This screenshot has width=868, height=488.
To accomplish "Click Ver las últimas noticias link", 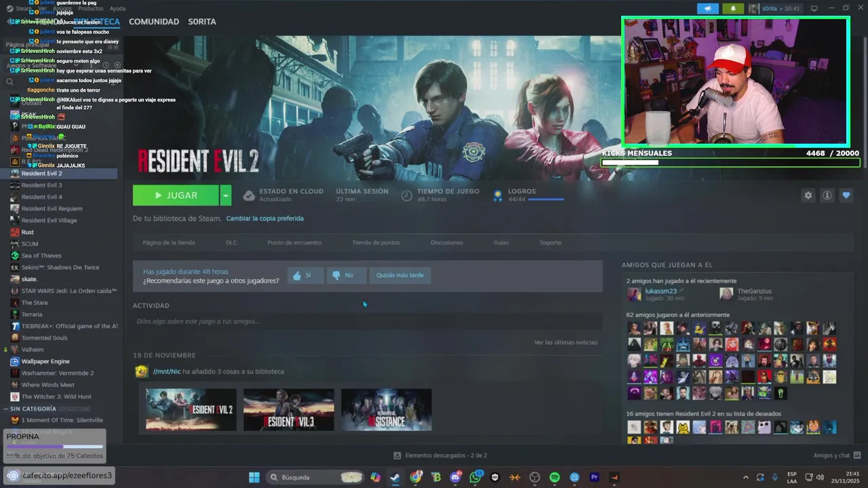I will pyautogui.click(x=566, y=342).
